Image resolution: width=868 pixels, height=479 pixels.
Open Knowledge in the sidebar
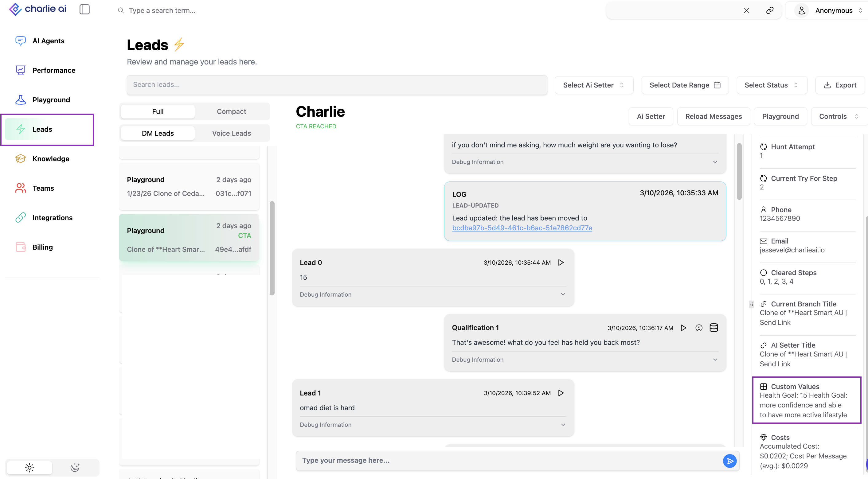(51, 159)
